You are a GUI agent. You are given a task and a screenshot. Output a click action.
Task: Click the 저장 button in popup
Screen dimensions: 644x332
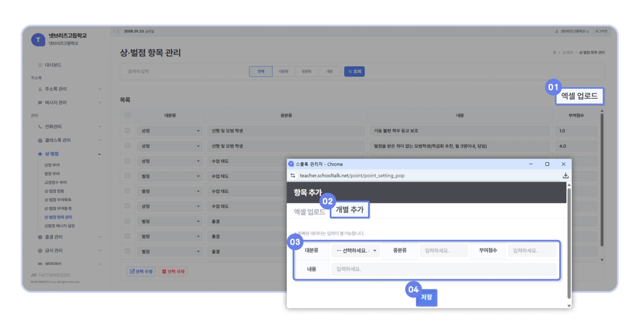pyautogui.click(x=426, y=297)
